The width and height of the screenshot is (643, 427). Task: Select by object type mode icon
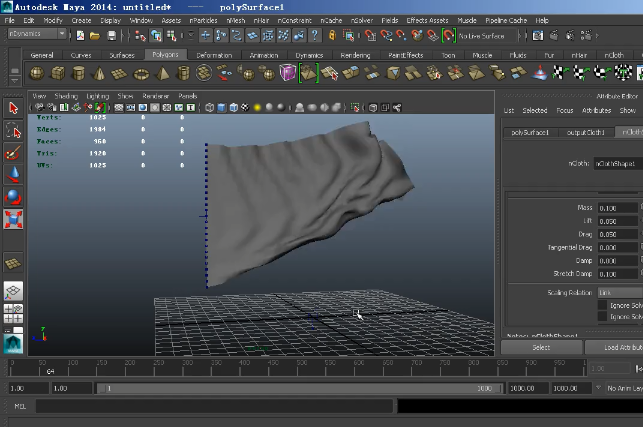156,36
